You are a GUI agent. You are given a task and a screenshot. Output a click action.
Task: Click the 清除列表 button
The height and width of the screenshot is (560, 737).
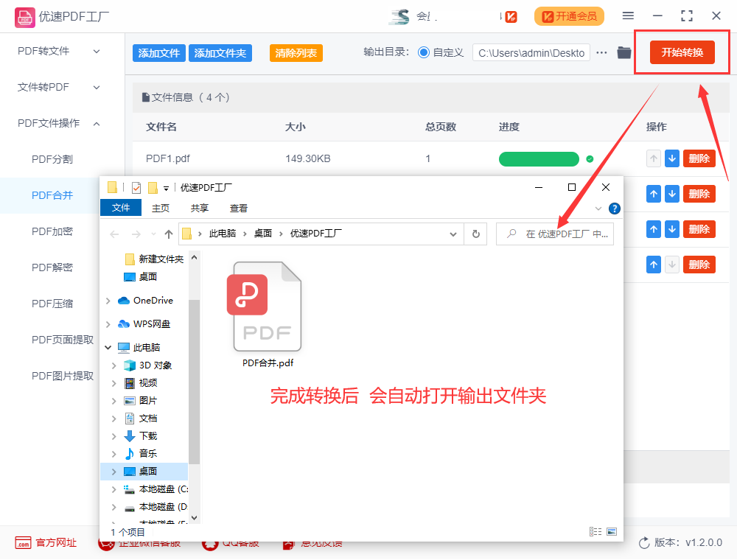tap(296, 53)
